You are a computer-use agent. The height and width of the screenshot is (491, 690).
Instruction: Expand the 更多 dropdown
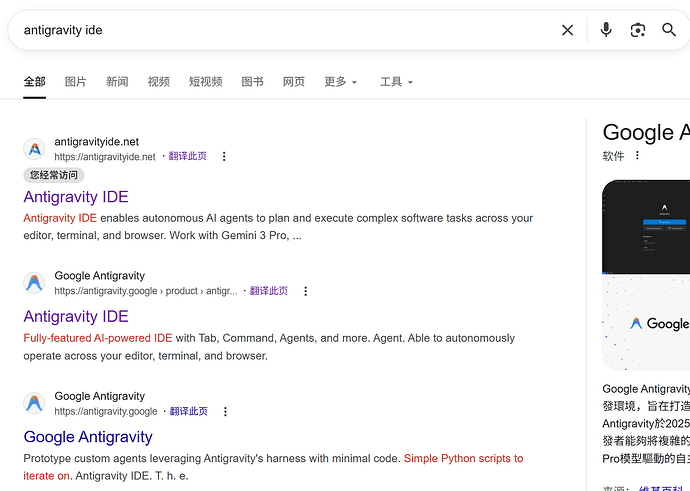click(x=341, y=82)
